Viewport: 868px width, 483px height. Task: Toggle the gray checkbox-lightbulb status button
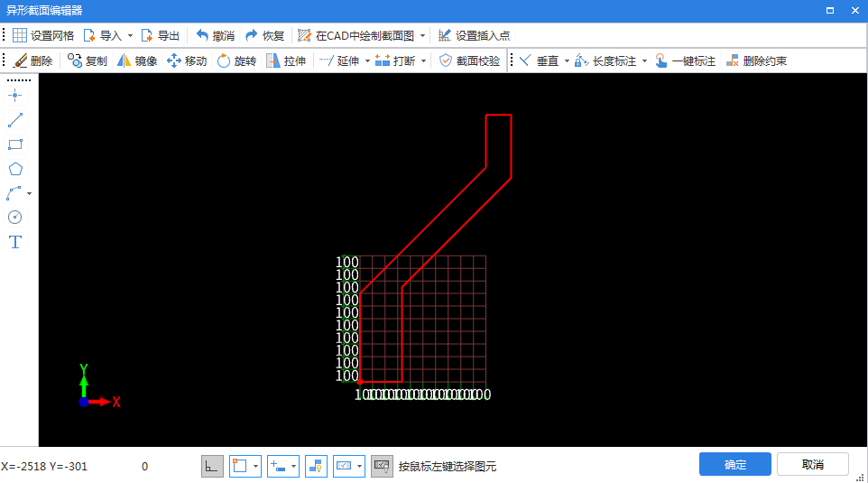click(x=382, y=466)
